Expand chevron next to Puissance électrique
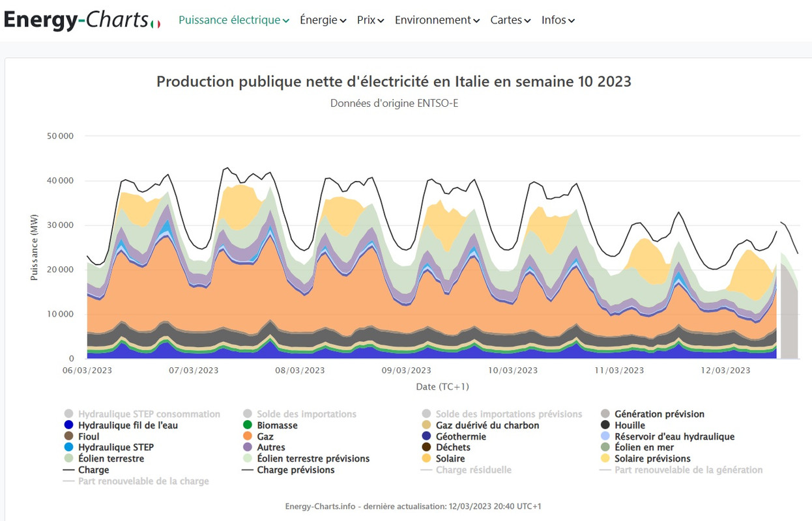The height and width of the screenshot is (521, 812). tap(286, 21)
